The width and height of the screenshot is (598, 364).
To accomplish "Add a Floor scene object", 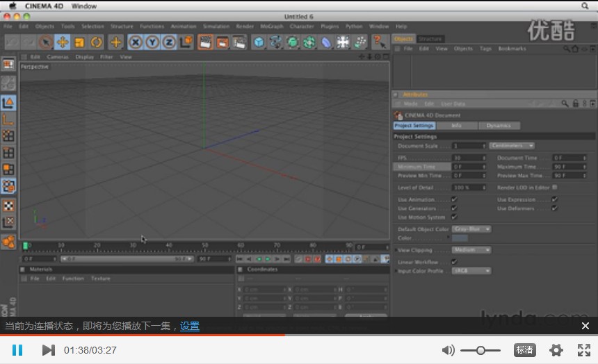I will [343, 42].
